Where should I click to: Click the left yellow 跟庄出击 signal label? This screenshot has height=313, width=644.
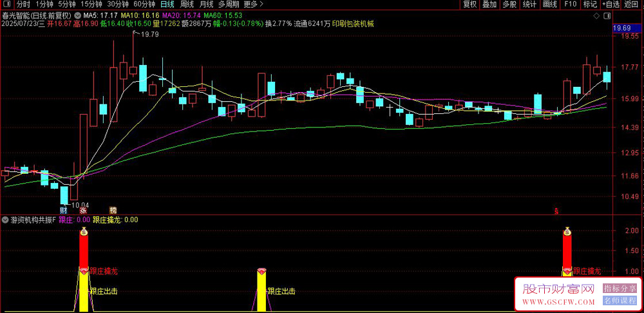point(104,292)
